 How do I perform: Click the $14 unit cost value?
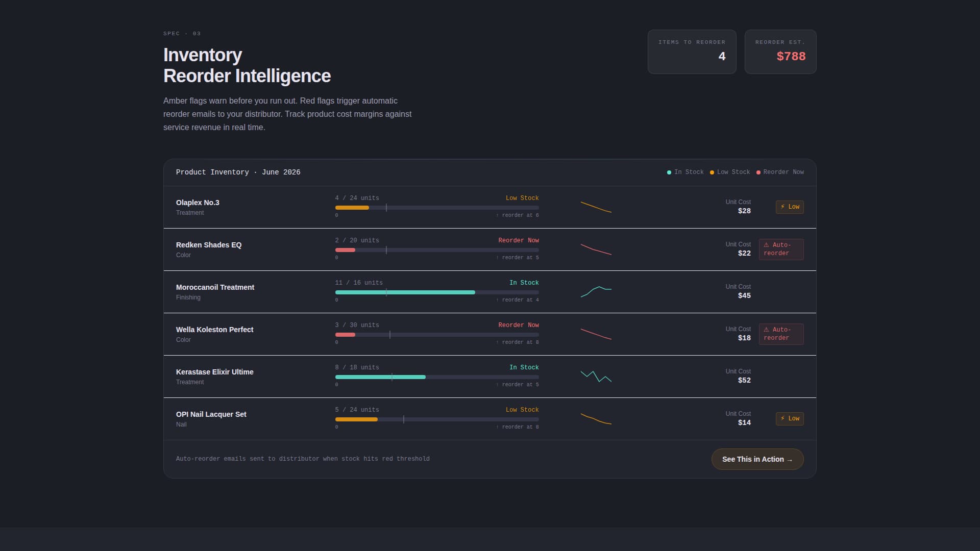pyautogui.click(x=744, y=422)
